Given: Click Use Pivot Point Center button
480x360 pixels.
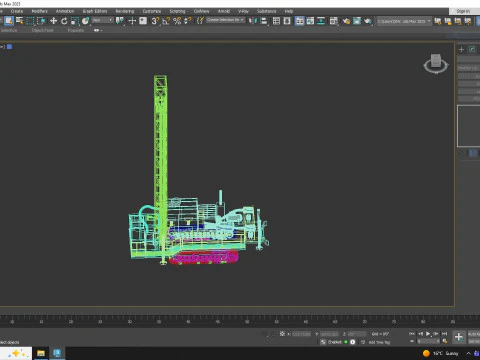Looking at the screenshot, I should (x=119, y=21).
